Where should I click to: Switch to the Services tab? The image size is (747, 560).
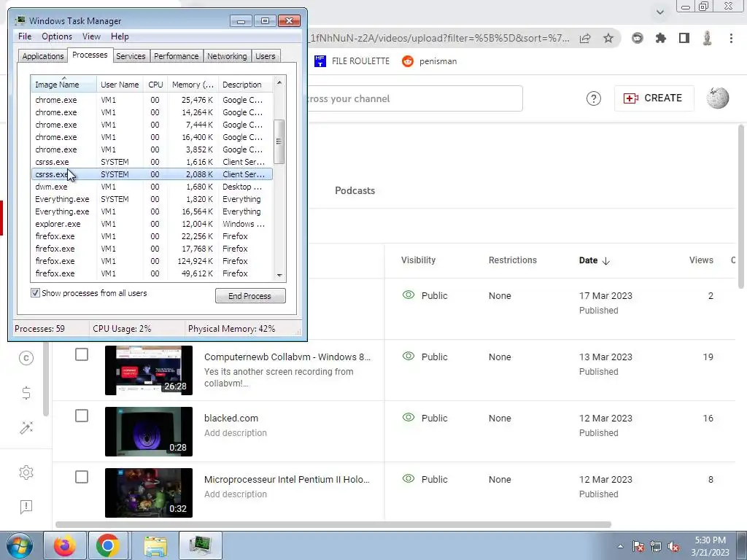(x=131, y=56)
